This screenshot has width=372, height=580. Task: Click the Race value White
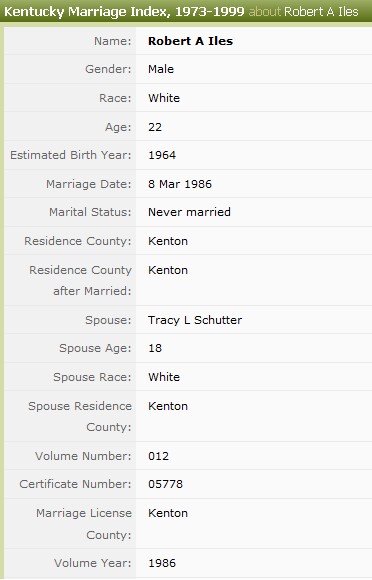pos(164,98)
